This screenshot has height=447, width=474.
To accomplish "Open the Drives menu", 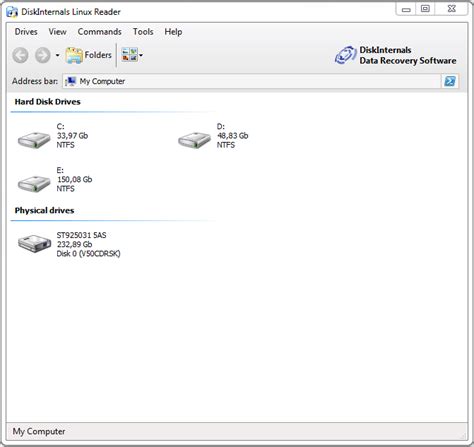I will click(x=26, y=32).
